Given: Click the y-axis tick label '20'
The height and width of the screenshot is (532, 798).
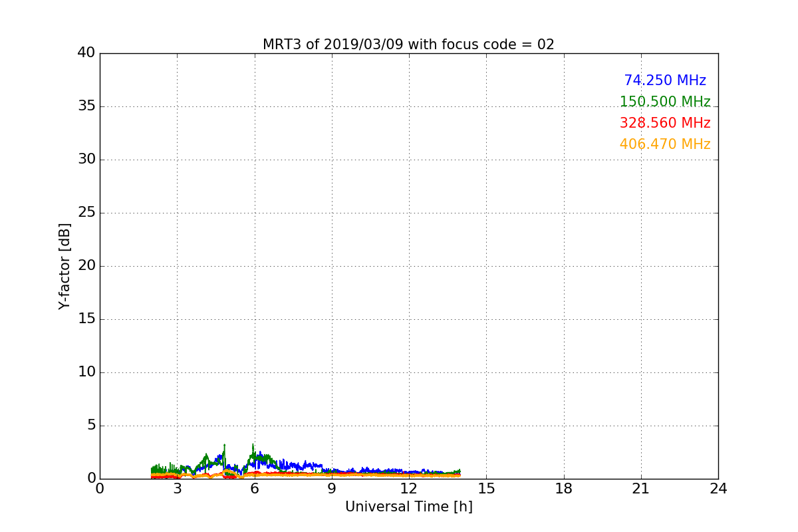Looking at the screenshot, I should point(86,266).
